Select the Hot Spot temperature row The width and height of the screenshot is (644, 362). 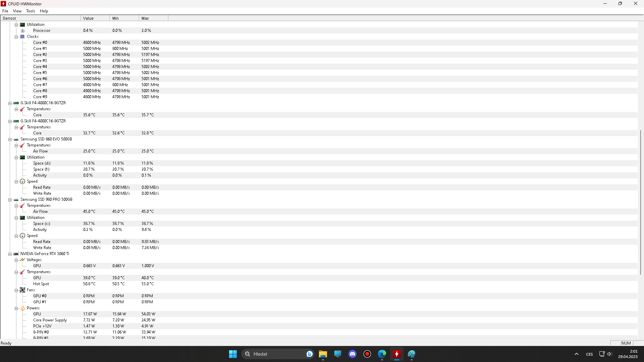pos(319,284)
